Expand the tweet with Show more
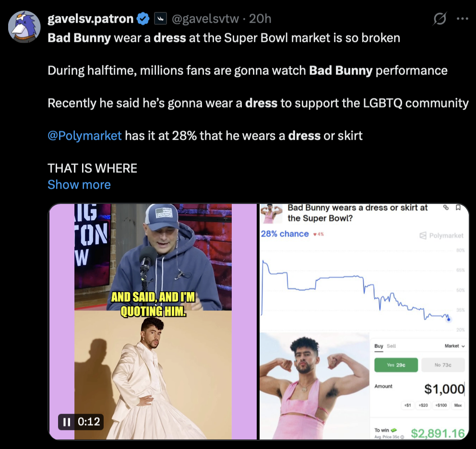Screen dimensions: 476x449 pyautogui.click(x=79, y=185)
